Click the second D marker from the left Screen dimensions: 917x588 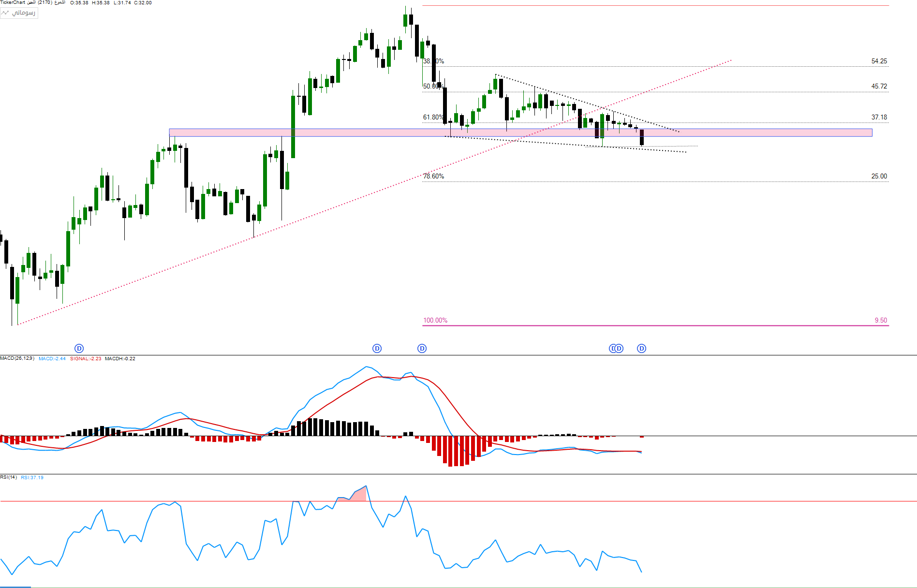377,348
